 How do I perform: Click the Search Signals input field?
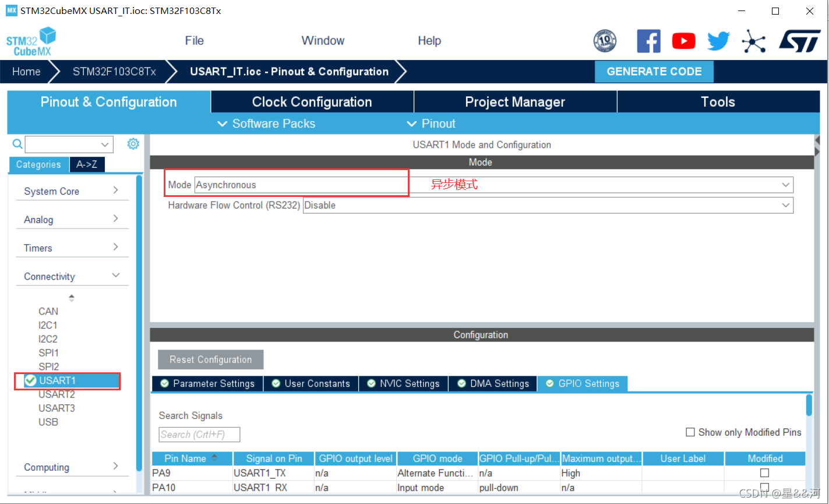(x=199, y=435)
